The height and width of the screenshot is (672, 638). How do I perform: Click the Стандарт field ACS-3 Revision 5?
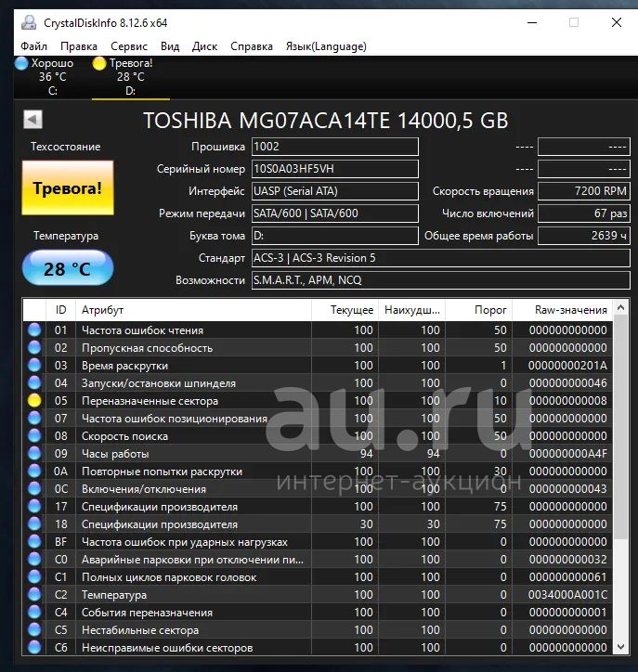point(441,258)
